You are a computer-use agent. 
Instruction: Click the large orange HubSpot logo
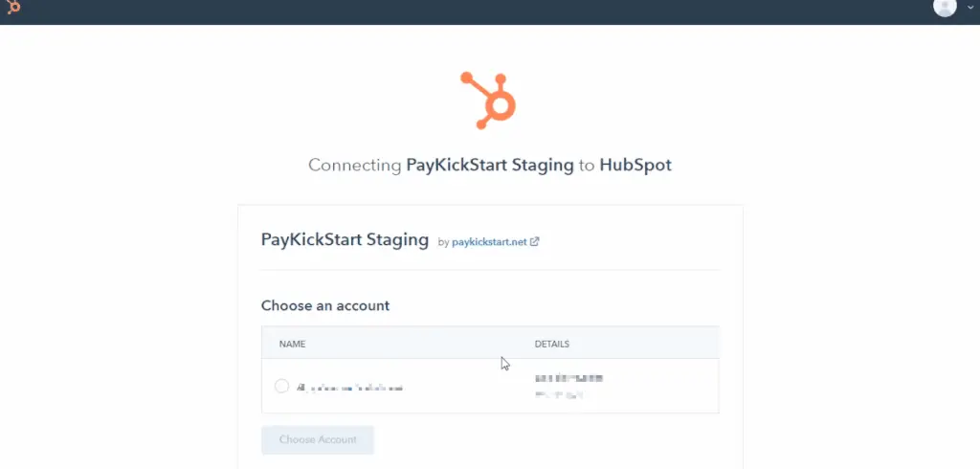click(x=489, y=100)
